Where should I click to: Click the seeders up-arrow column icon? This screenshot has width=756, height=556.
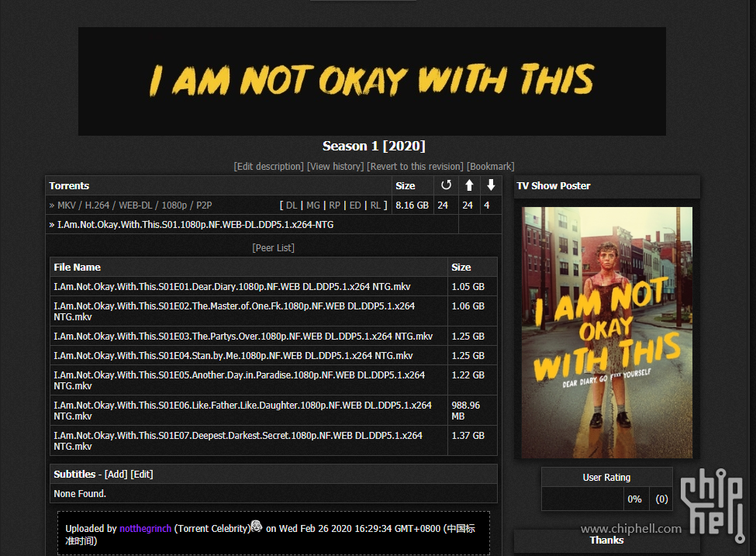pos(469,185)
